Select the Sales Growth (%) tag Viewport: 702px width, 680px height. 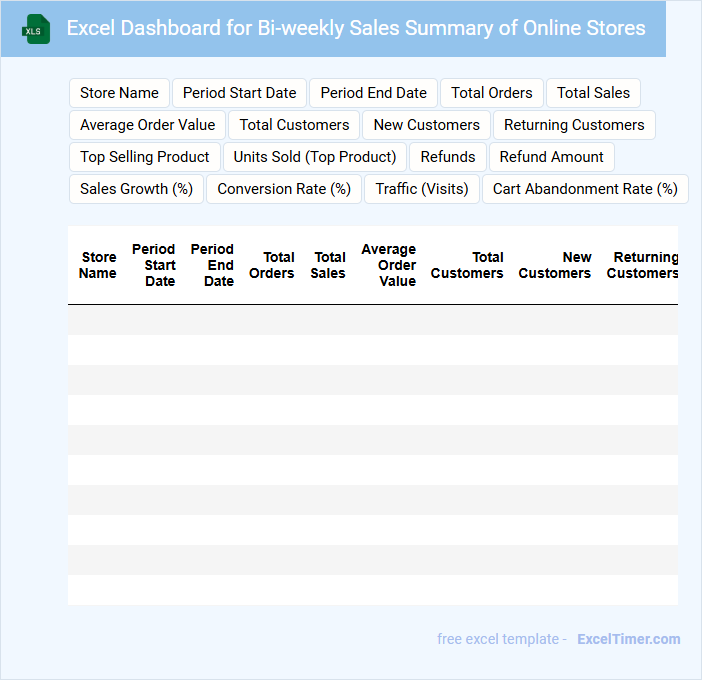pyautogui.click(x=136, y=189)
